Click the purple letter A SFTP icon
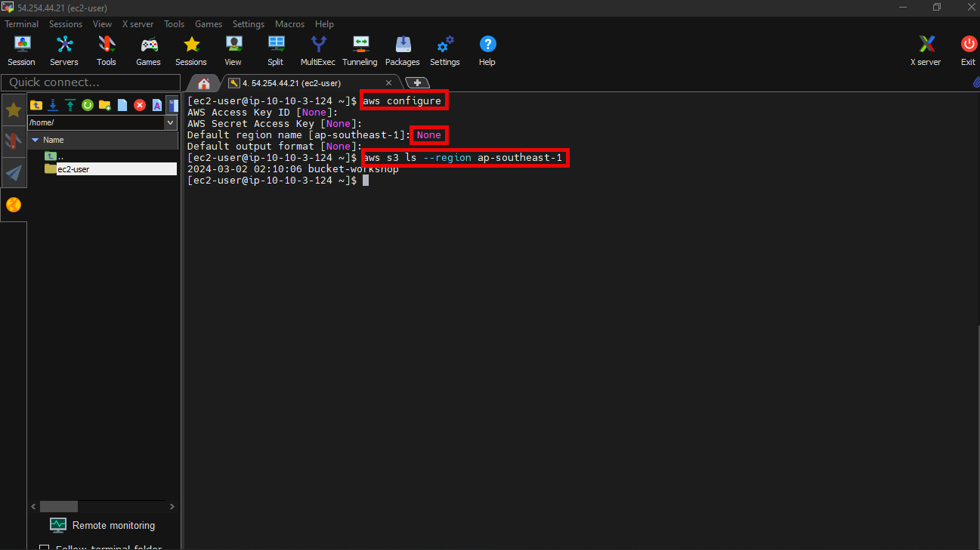 click(x=157, y=105)
